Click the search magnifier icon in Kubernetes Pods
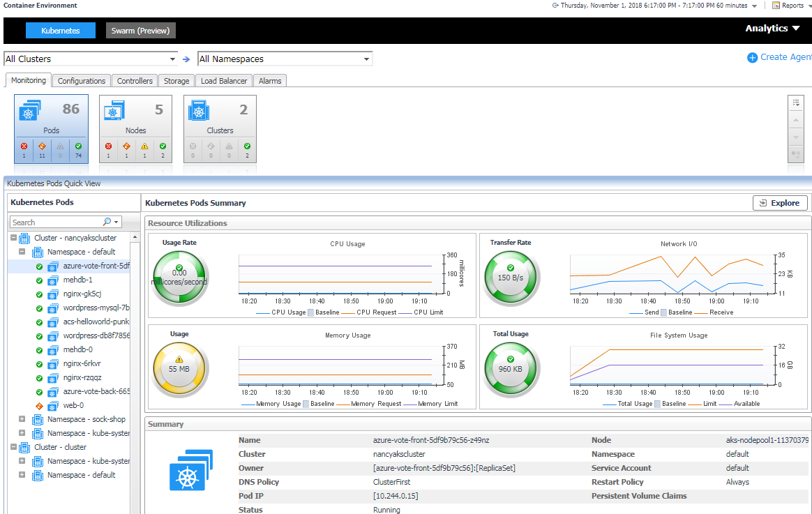The width and height of the screenshot is (812, 514). 107,222
